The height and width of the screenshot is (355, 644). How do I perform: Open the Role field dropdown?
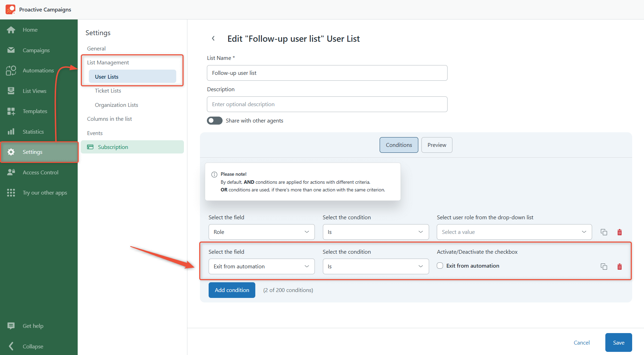[261, 232]
